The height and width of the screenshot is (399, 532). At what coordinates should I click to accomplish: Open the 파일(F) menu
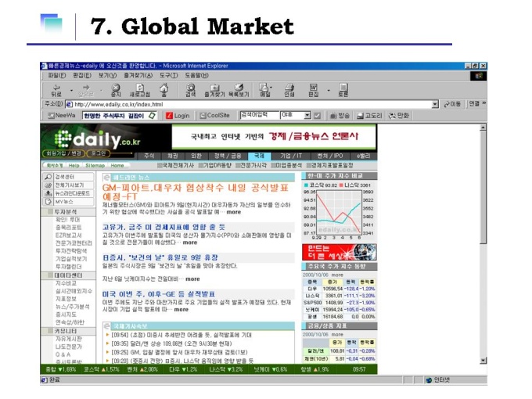56,75
